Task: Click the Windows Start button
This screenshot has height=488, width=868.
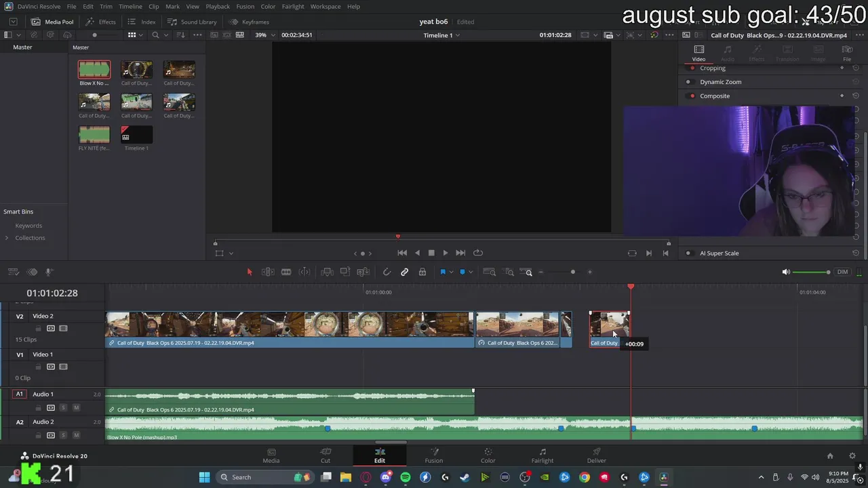Action: [x=204, y=477]
